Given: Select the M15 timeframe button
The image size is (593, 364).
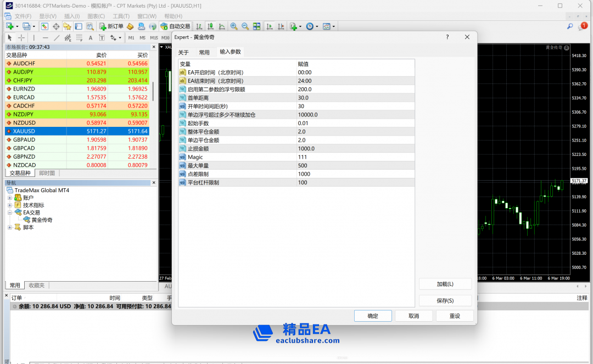Looking at the screenshot, I should point(154,38).
